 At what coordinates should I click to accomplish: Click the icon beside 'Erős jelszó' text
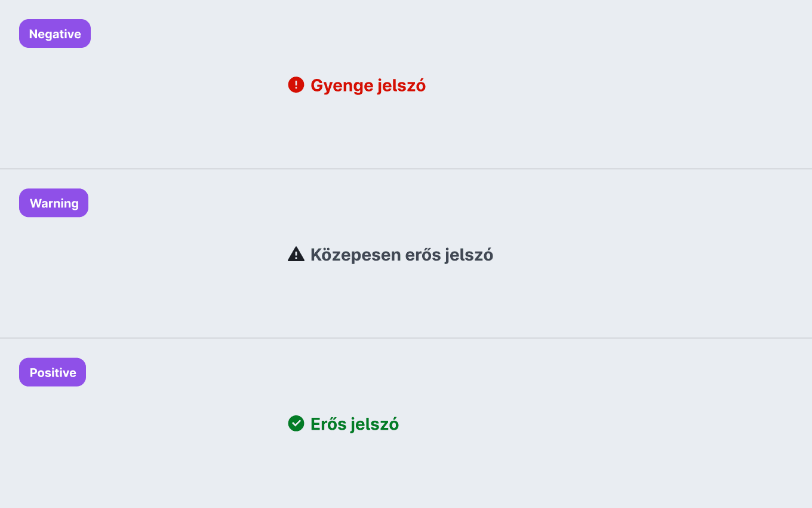296,424
